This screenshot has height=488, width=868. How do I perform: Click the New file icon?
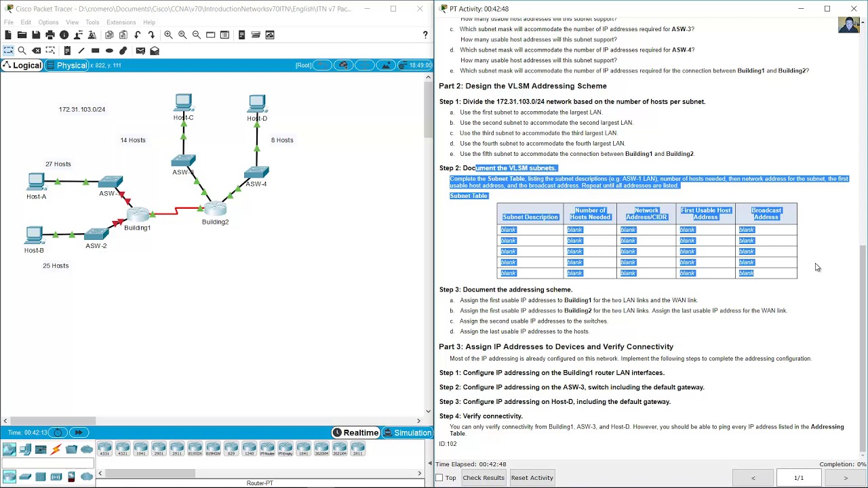point(8,35)
